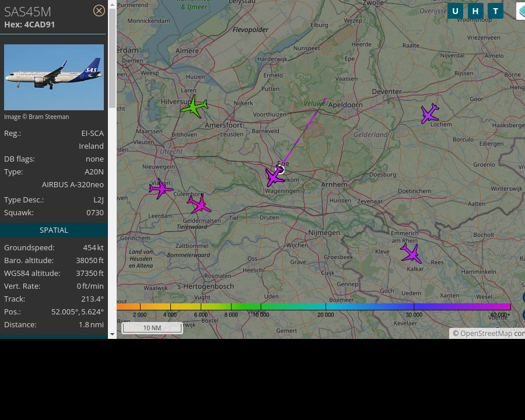The height and width of the screenshot is (420, 525).
Task: Click the Nijmegen city label on map
Action: 324,232
